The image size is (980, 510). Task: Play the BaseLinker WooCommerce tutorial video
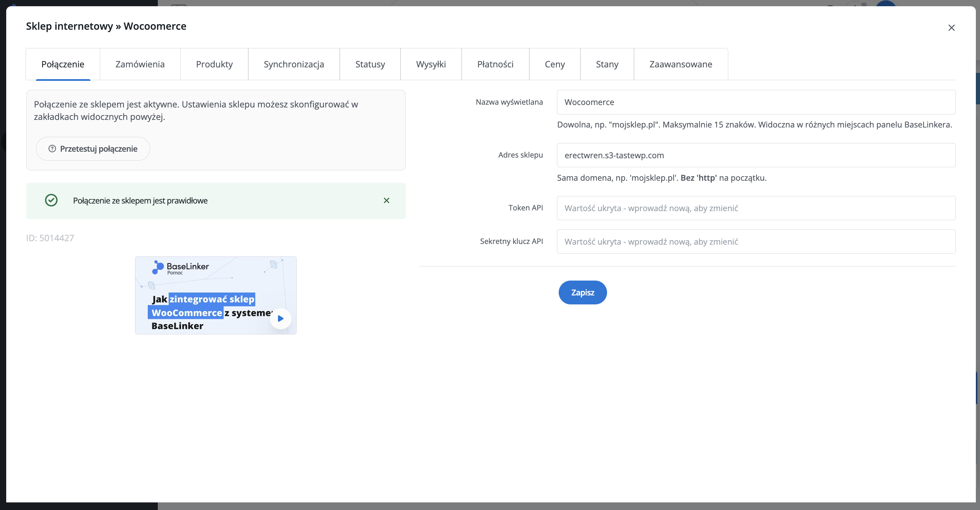pyautogui.click(x=281, y=319)
